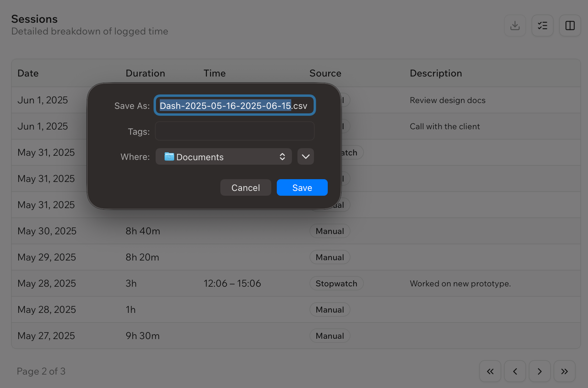
Task: Open the checklist selection icon in header
Action: (x=542, y=25)
